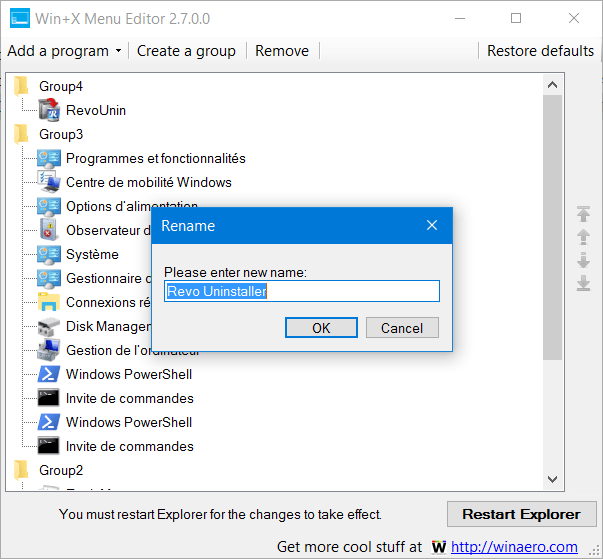The image size is (603, 559).
Task: Select the Group4 tree label
Action: click(x=61, y=87)
